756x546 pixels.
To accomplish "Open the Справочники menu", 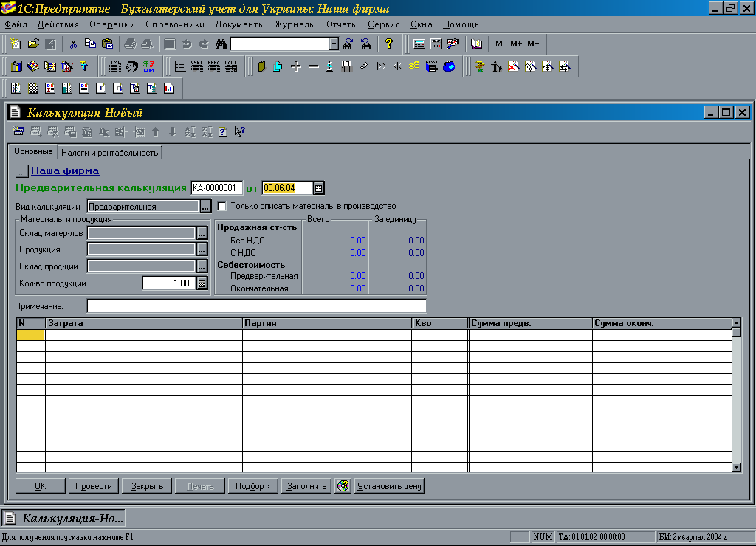I will (175, 24).
